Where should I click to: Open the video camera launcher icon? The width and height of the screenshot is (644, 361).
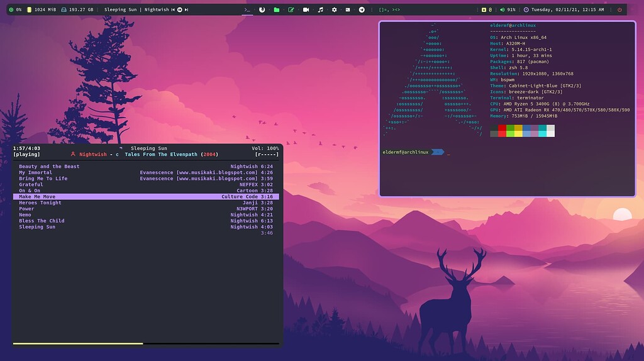pyautogui.click(x=306, y=9)
